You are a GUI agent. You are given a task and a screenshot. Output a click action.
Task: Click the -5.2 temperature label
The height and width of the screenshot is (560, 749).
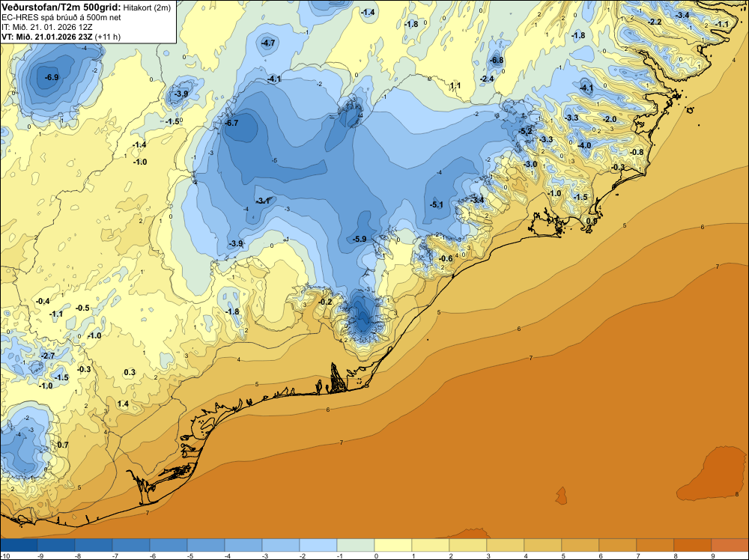coord(526,131)
